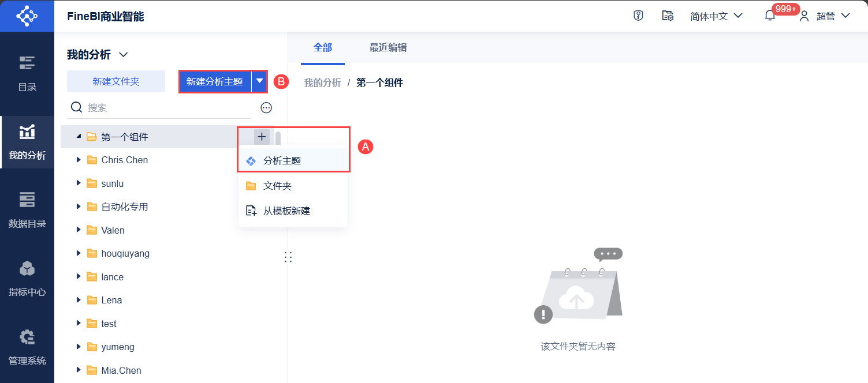Switch to the 最近编辑 tab

pos(388,47)
